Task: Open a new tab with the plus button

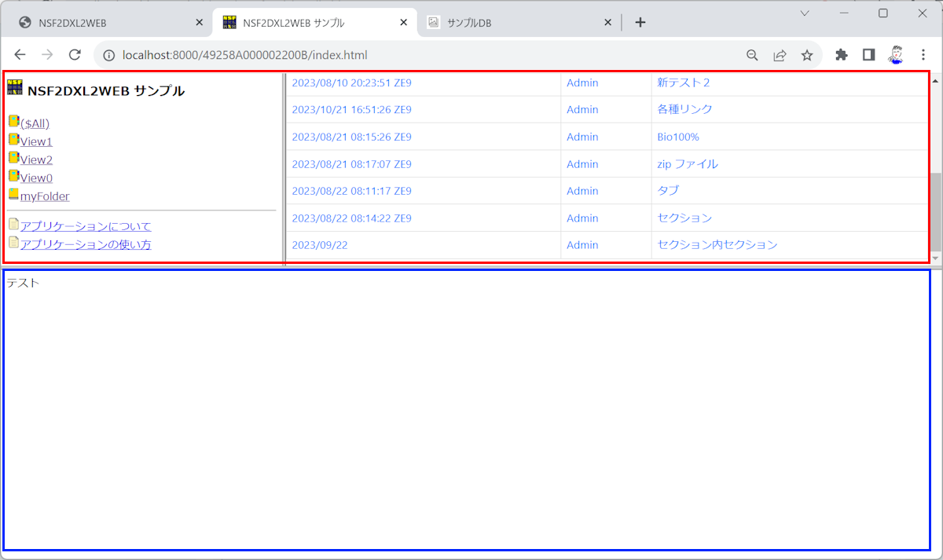Action: [640, 23]
